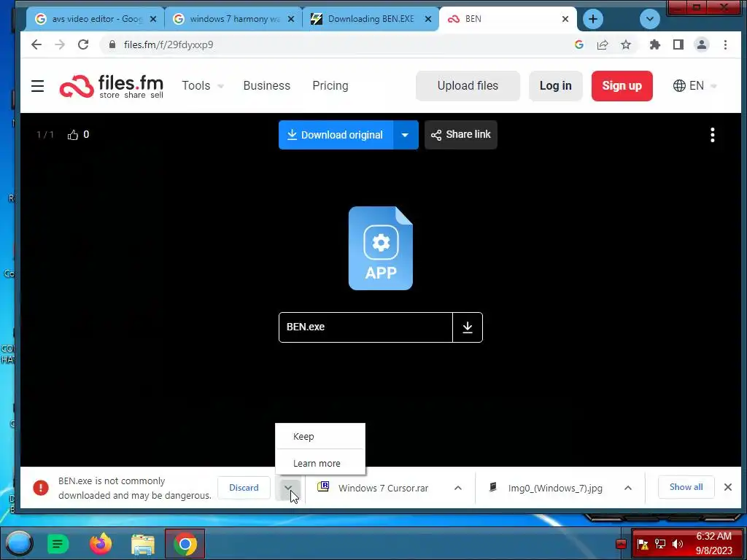747x560 pixels.
Task: Click the green app icon on the taskbar
Action: 58,544
